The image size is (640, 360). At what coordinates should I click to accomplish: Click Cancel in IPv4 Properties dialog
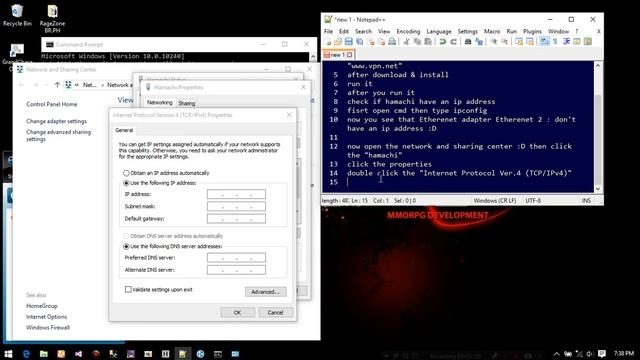click(275, 312)
